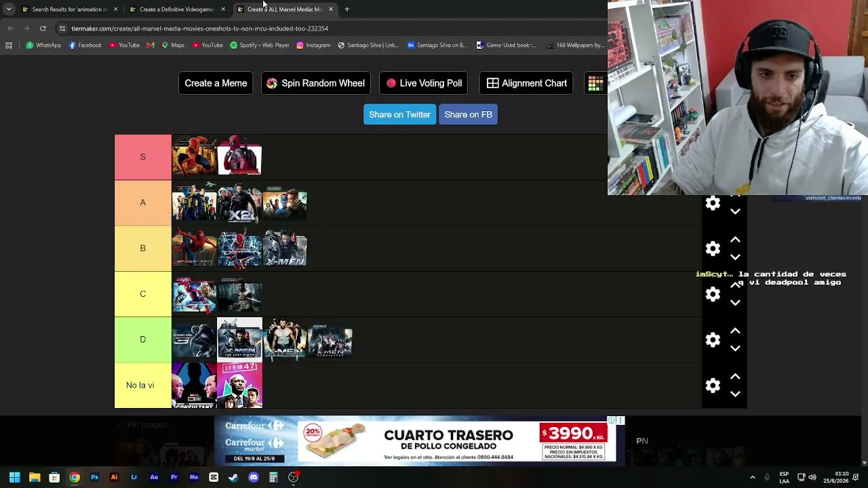
Task: Close the 'Create a ALL Marvel Media' tab
Action: click(330, 9)
